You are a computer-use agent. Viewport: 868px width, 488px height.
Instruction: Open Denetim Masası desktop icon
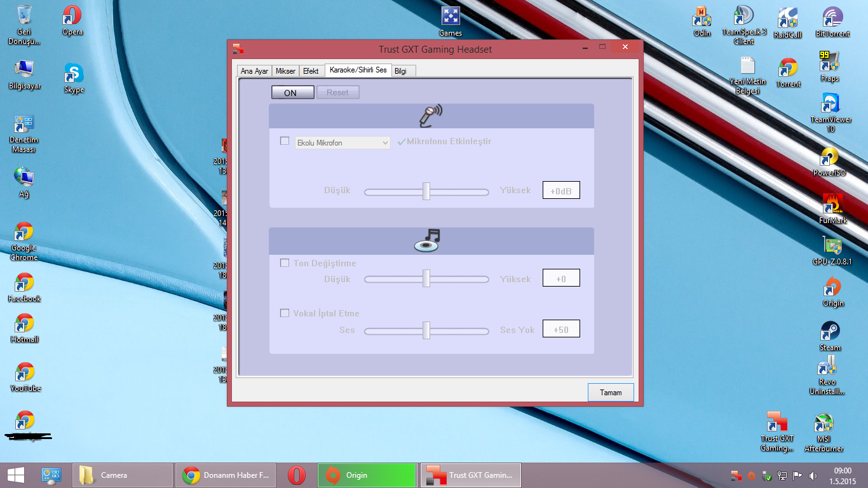click(24, 133)
